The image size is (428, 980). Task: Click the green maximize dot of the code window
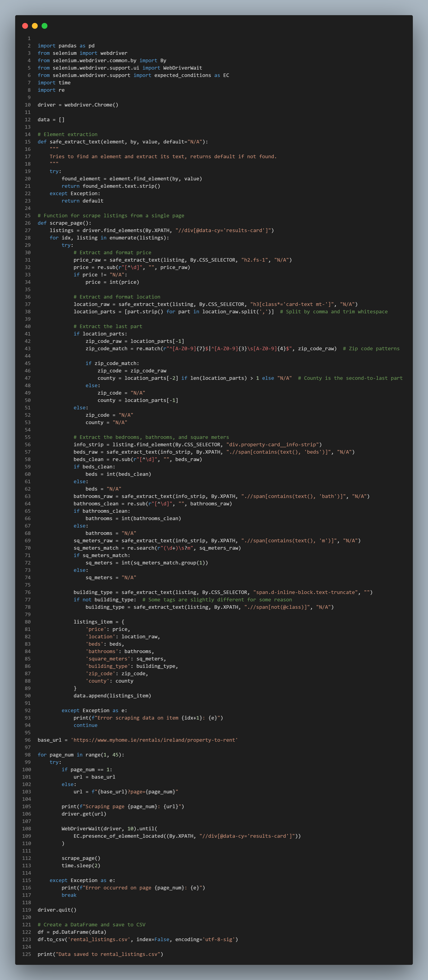45,26
